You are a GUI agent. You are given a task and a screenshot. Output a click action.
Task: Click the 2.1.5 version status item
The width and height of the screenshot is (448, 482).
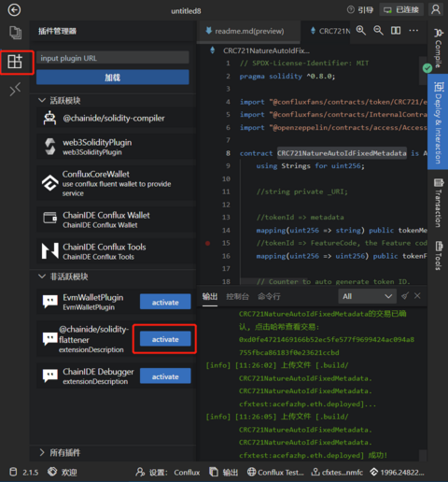[24, 473]
